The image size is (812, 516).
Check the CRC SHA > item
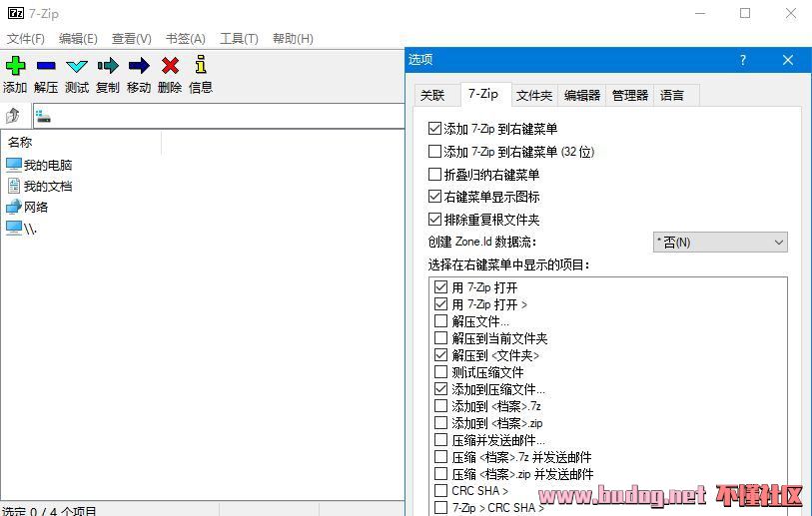(440, 491)
